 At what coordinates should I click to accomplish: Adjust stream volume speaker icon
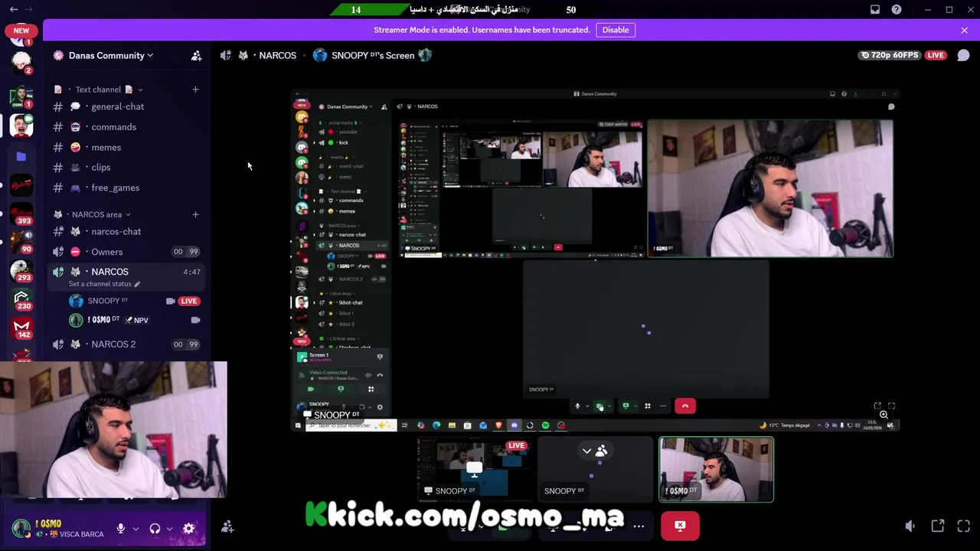(x=910, y=526)
